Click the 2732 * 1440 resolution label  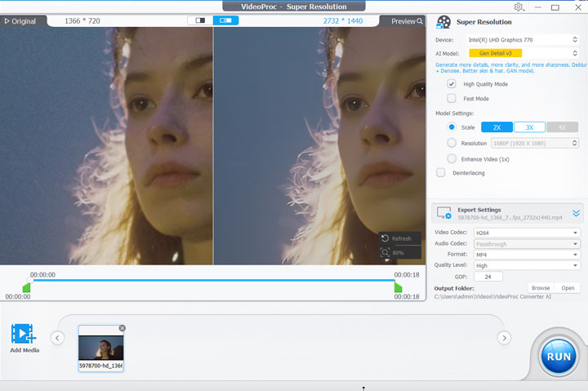(343, 21)
